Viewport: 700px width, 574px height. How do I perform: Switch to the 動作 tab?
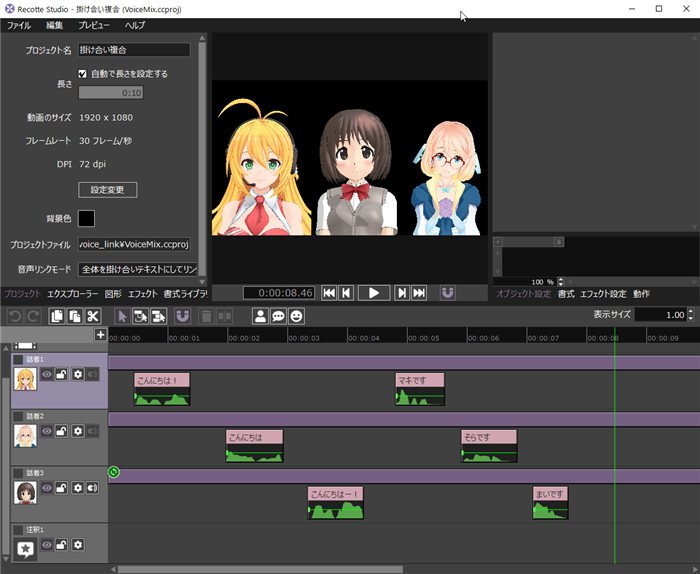642,294
